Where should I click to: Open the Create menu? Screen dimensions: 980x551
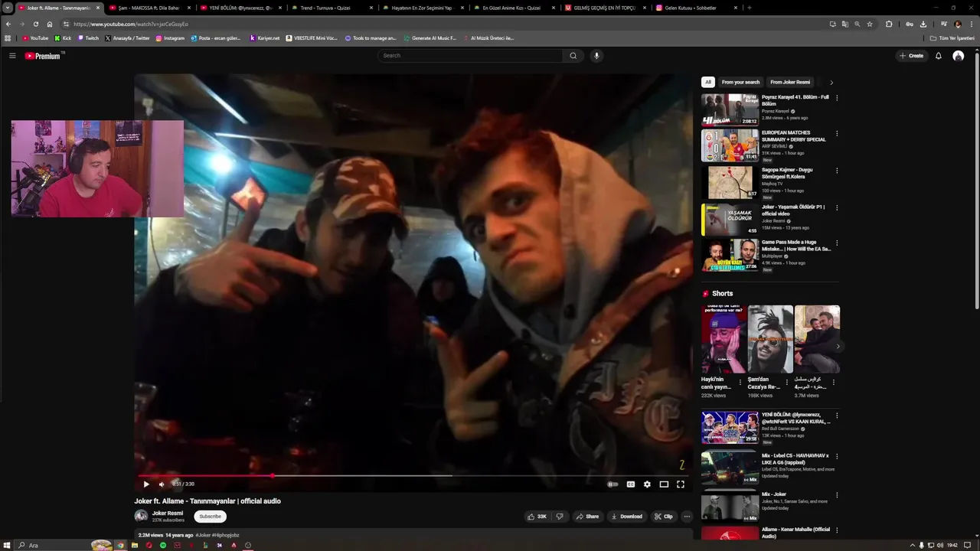click(912, 56)
